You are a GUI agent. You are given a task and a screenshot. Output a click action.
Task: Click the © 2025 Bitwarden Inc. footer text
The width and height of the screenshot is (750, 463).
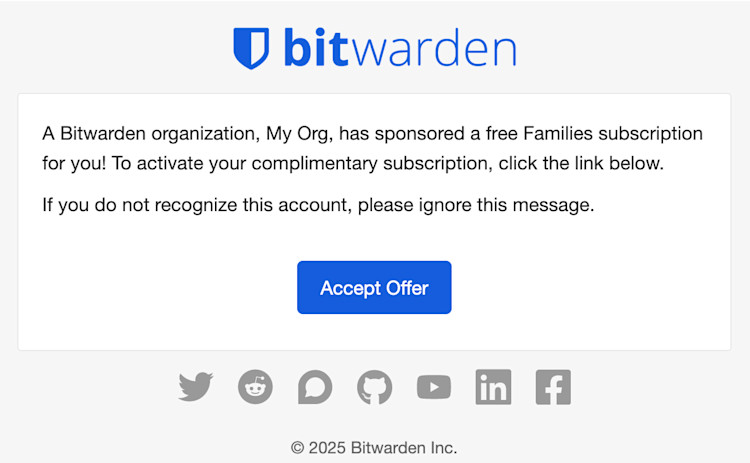pyautogui.click(x=374, y=447)
